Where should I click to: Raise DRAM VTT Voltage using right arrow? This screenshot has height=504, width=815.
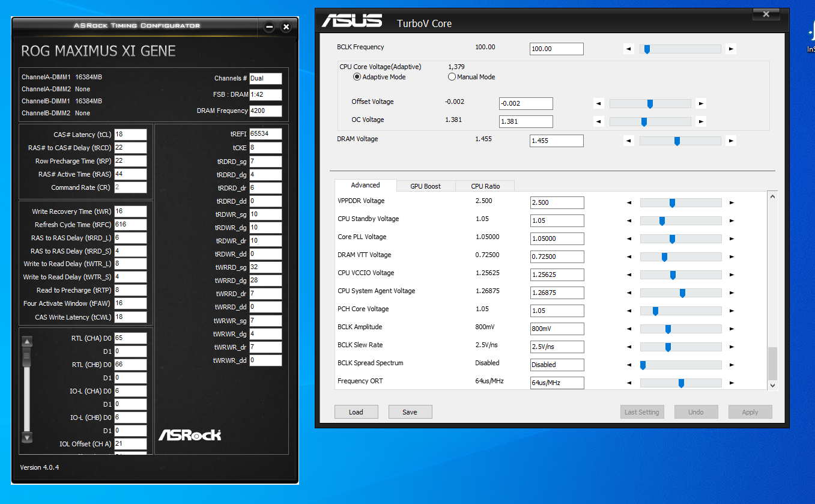(732, 257)
